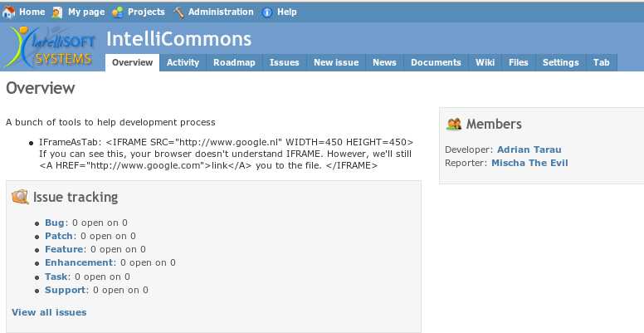644x333 pixels.
Task: Open Mischa The Evil member link
Action: pyautogui.click(x=529, y=163)
